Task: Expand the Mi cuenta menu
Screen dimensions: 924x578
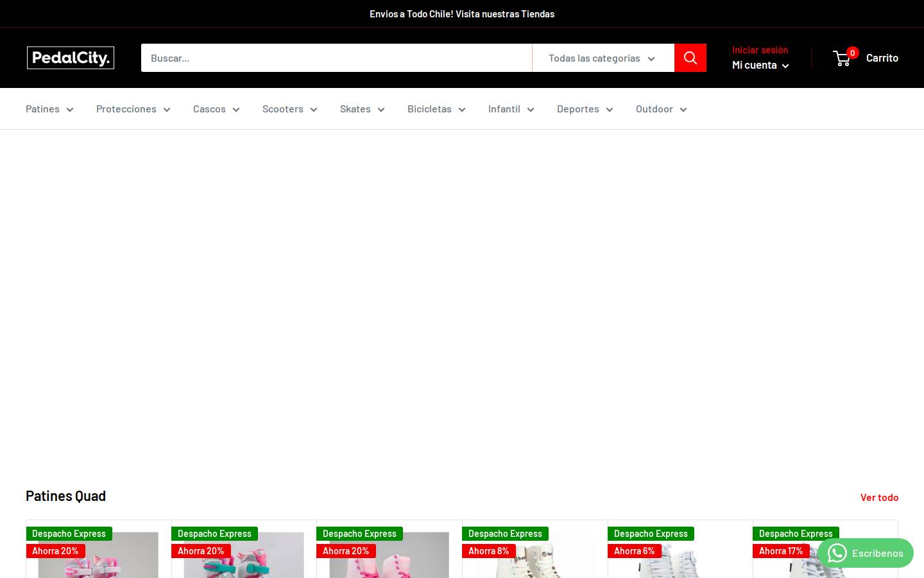Action: click(x=760, y=65)
